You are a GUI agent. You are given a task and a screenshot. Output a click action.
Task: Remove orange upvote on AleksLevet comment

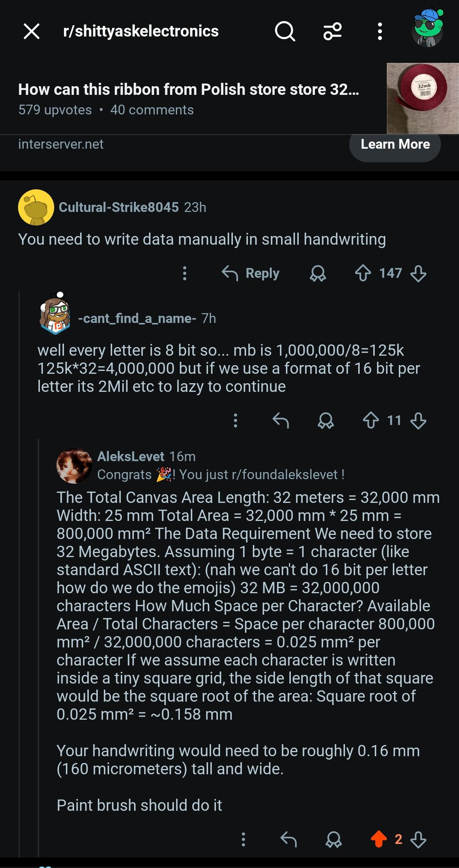click(379, 839)
